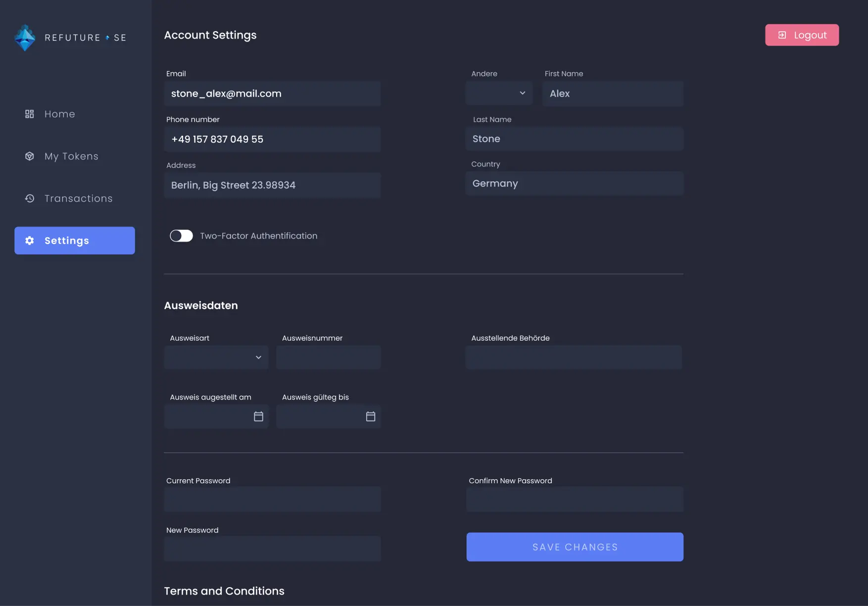
Task: Click the Home grid icon in sidebar
Action: pos(29,114)
